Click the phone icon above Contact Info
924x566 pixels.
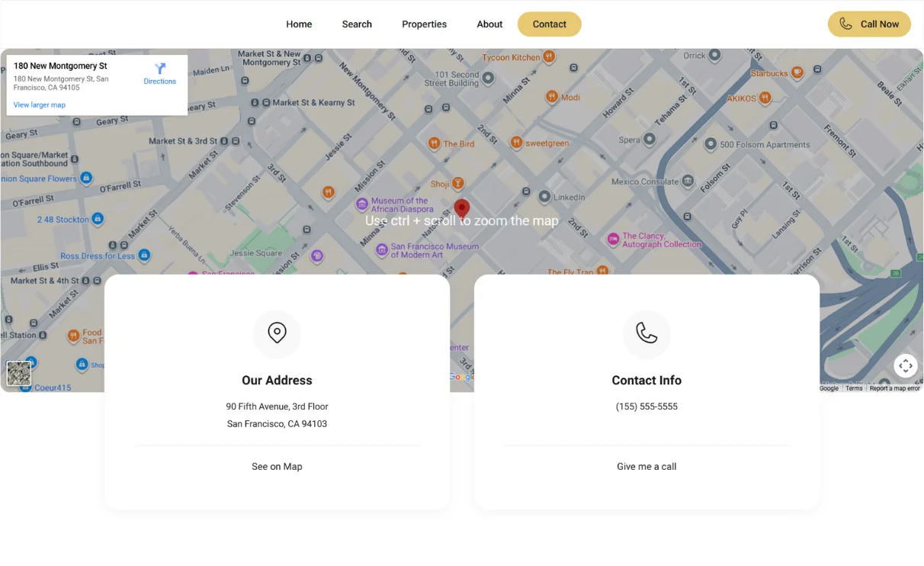[646, 333]
